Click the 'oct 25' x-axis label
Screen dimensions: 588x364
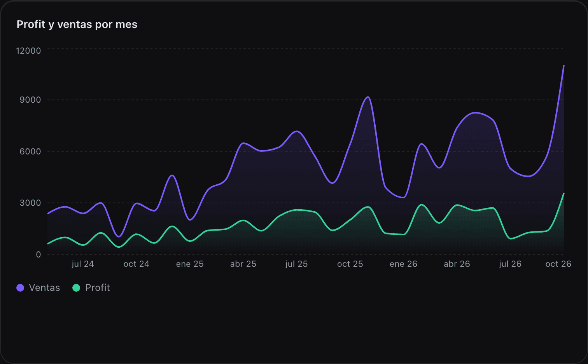coord(350,264)
